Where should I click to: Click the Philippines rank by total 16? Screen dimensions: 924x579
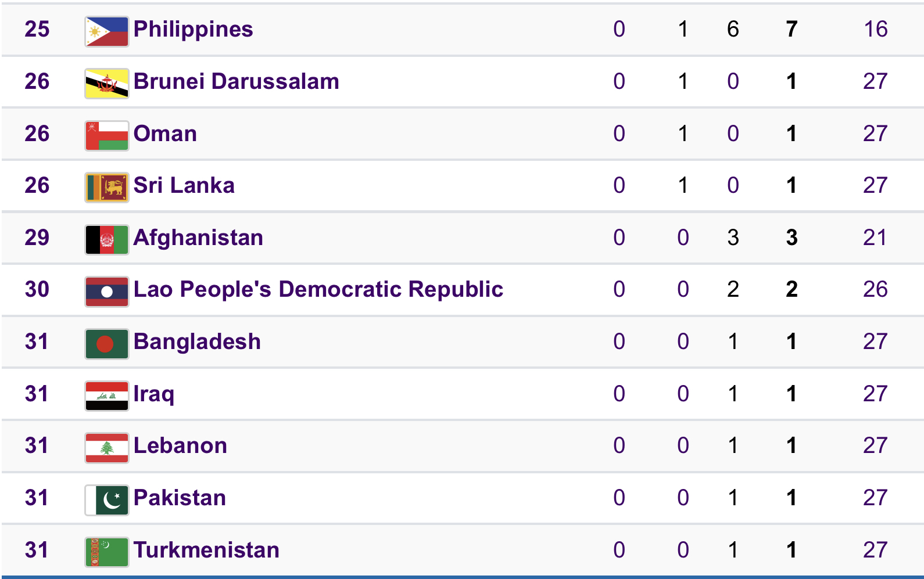coord(875,29)
